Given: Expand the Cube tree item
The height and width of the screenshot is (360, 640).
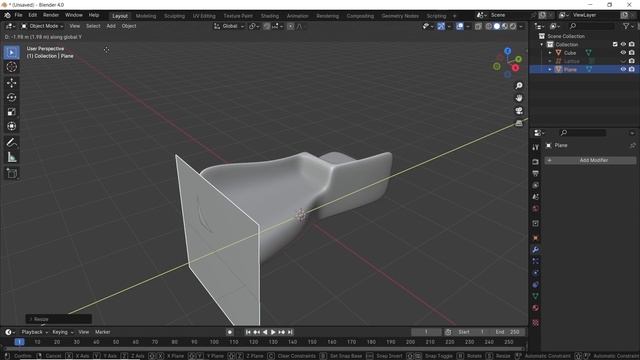Looking at the screenshot, I should (x=550, y=53).
